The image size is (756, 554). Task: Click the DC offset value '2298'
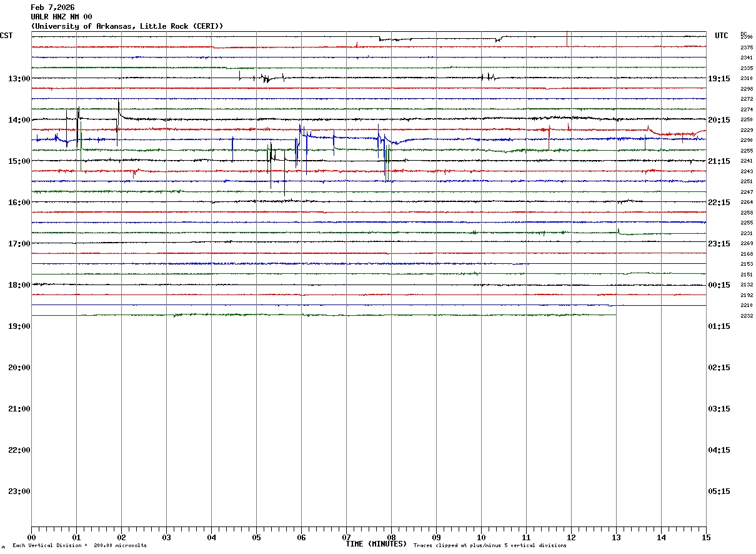click(746, 89)
